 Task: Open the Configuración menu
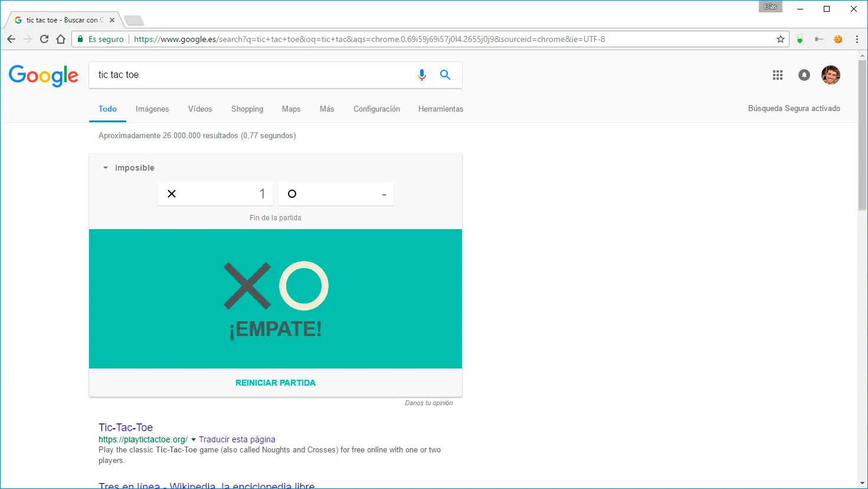376,109
